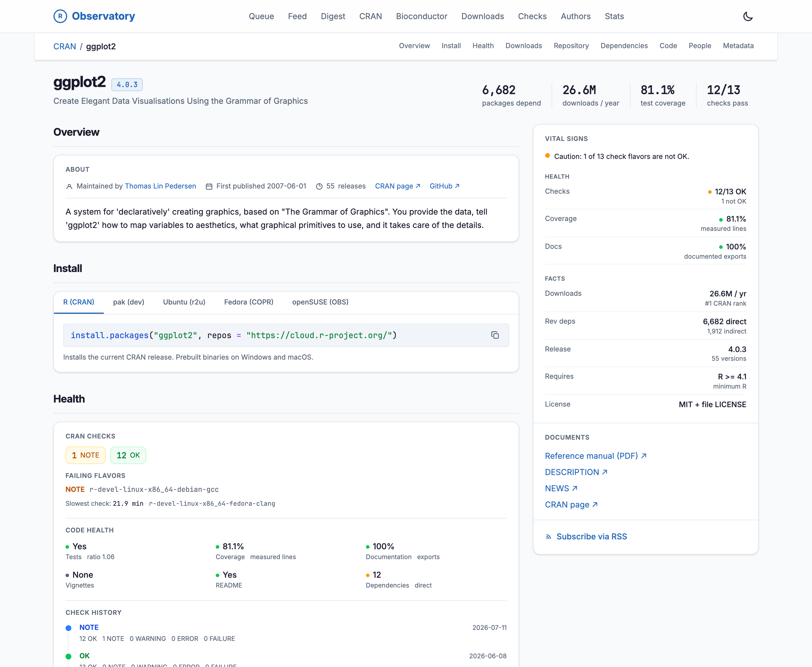Open CRAN page under Documents
Screen dimensions: 812x667
tap(571, 505)
